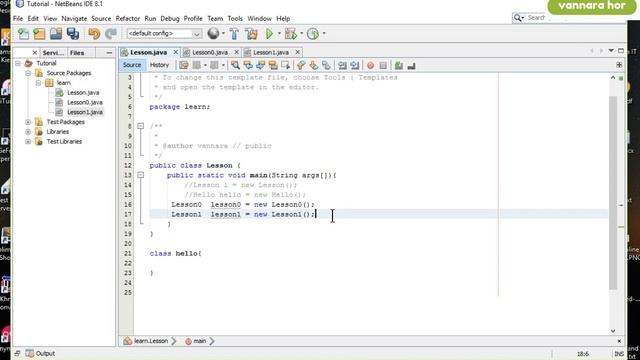Switch to the Services panel tab
The width and height of the screenshot is (640, 360).
[53, 53]
